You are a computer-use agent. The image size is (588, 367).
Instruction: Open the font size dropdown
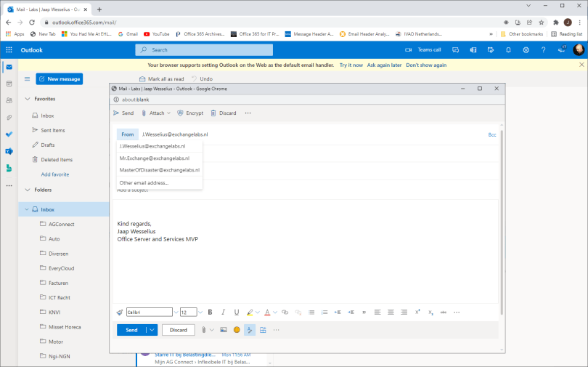pyautogui.click(x=188, y=312)
